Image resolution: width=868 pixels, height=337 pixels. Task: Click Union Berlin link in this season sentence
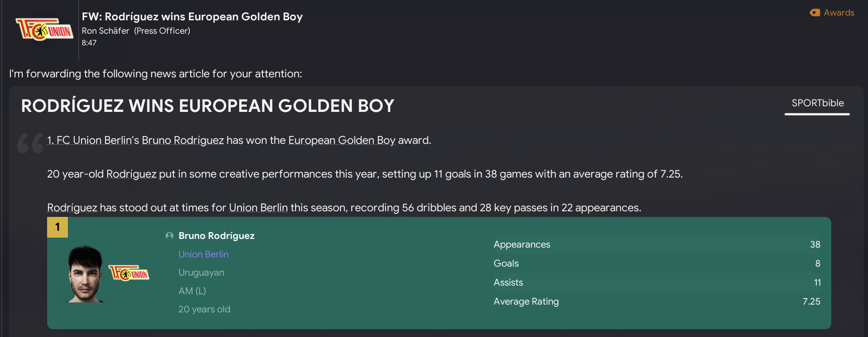click(x=258, y=208)
